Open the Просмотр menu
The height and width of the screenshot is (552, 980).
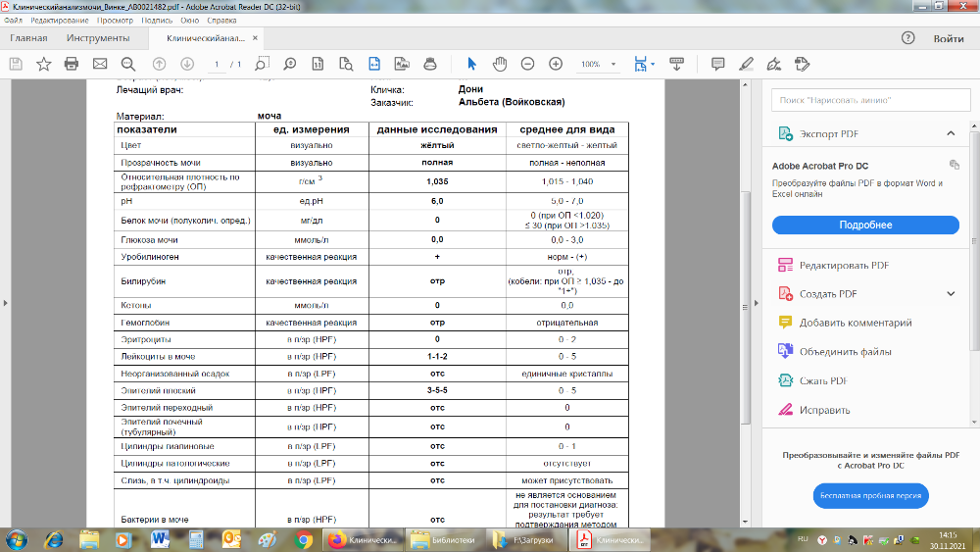click(117, 20)
